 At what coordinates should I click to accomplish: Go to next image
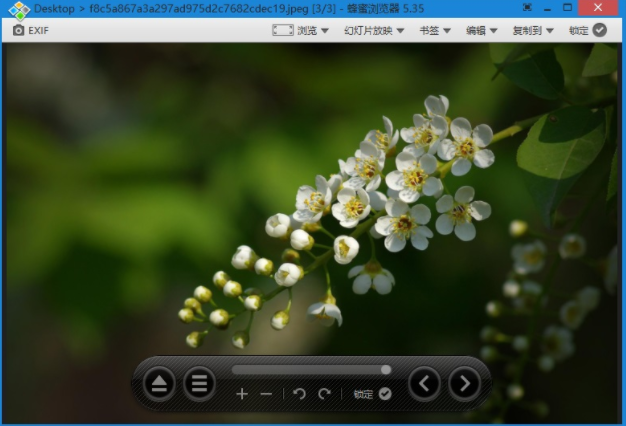tap(464, 383)
